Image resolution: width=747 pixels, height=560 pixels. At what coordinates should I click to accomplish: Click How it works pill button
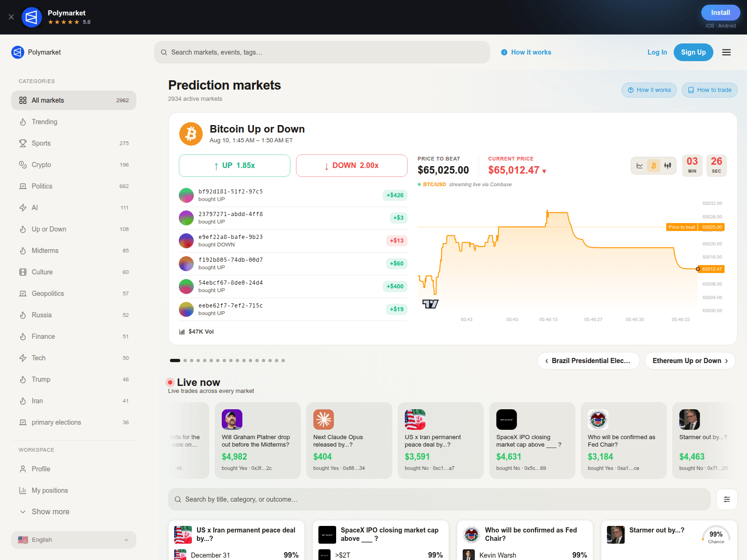pyautogui.click(x=649, y=90)
